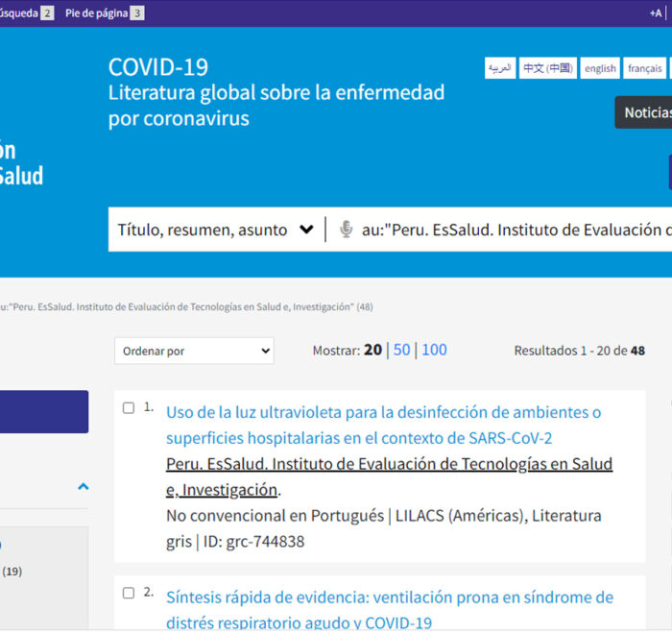Click the search query text field

[516, 230]
